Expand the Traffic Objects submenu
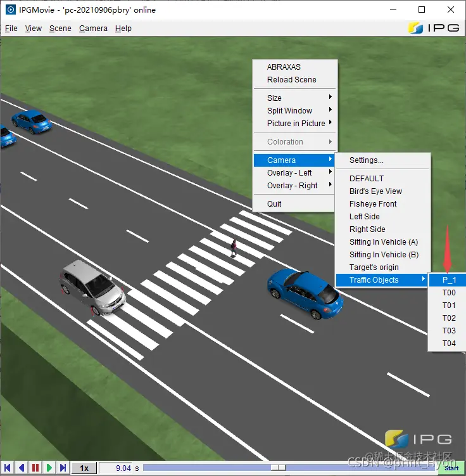This screenshot has height=476, width=466. click(x=382, y=280)
